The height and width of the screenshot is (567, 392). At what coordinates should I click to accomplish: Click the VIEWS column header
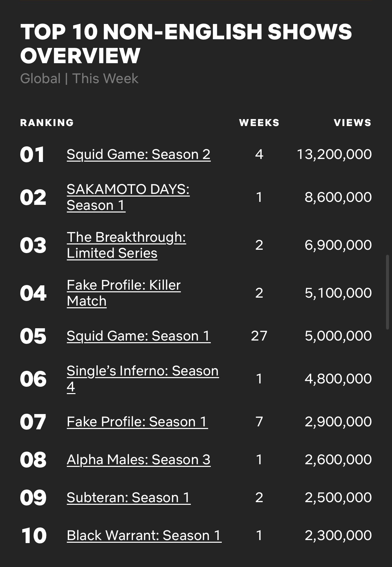coord(353,123)
